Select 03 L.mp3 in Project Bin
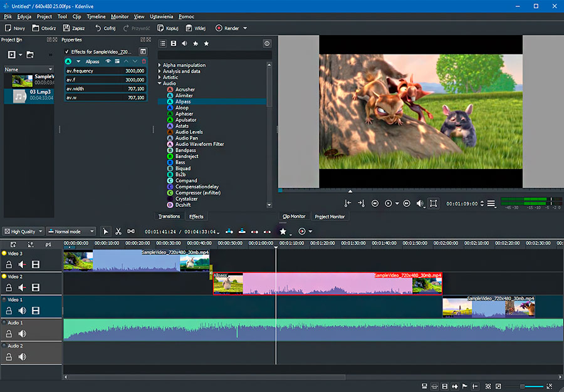 29,96
